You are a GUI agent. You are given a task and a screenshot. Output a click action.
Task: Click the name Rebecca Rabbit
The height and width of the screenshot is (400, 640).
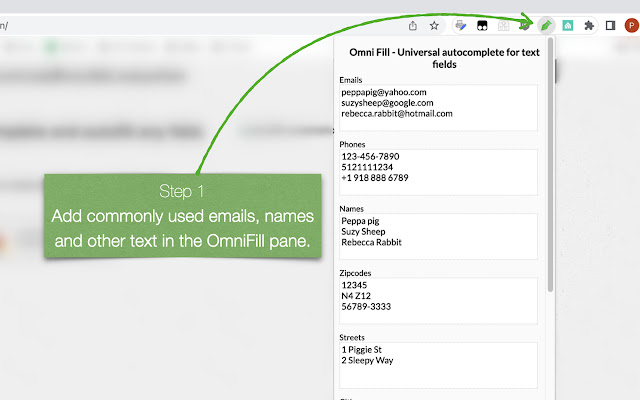(371, 242)
